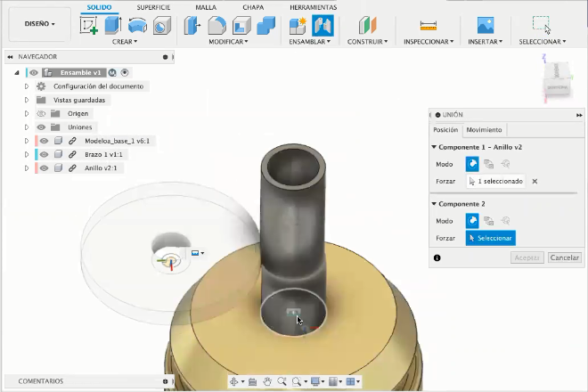Image resolution: width=588 pixels, height=392 pixels.
Task: Select the Extrude tool
Action: [113, 26]
